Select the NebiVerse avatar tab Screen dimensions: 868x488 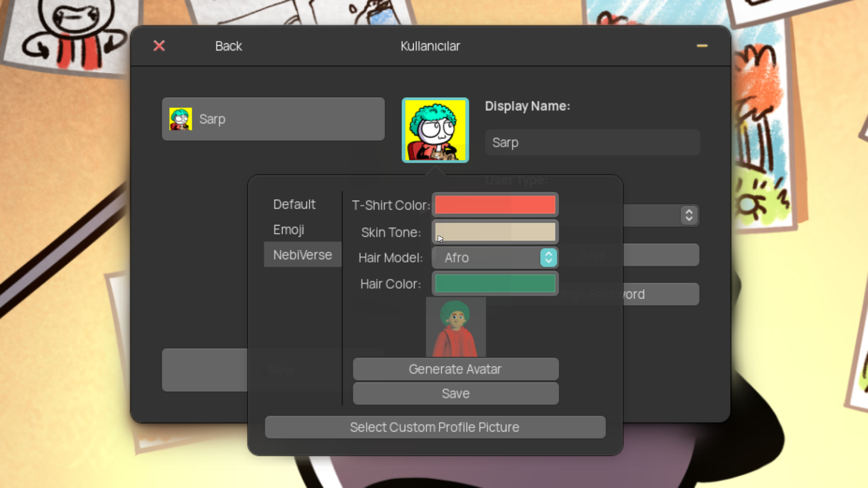[x=302, y=255]
